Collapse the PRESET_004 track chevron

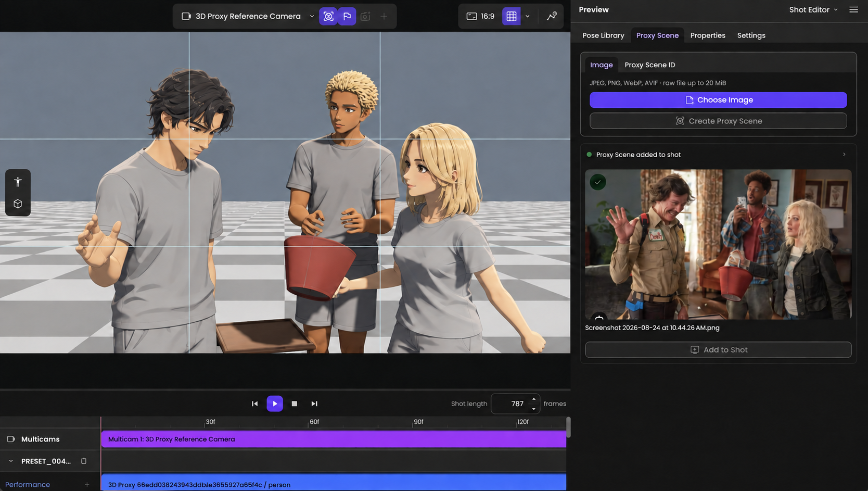11,461
